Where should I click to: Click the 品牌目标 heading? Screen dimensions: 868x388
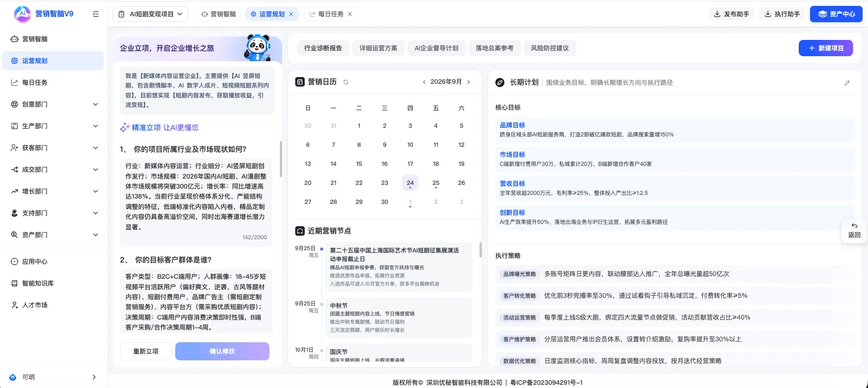point(513,125)
